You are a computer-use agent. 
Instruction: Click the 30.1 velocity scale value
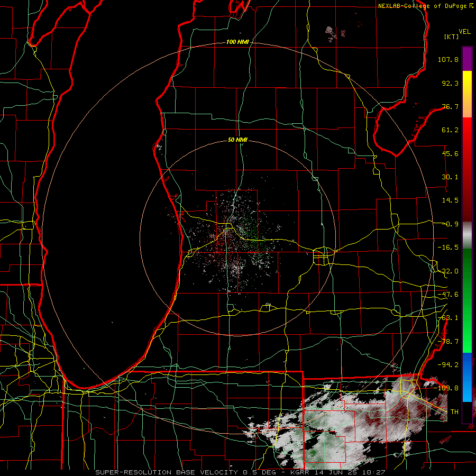(x=450, y=177)
